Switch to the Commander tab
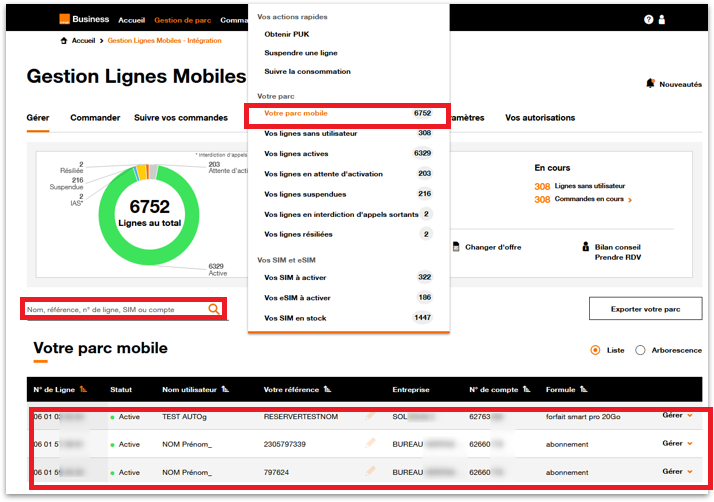714x502 pixels. point(95,118)
